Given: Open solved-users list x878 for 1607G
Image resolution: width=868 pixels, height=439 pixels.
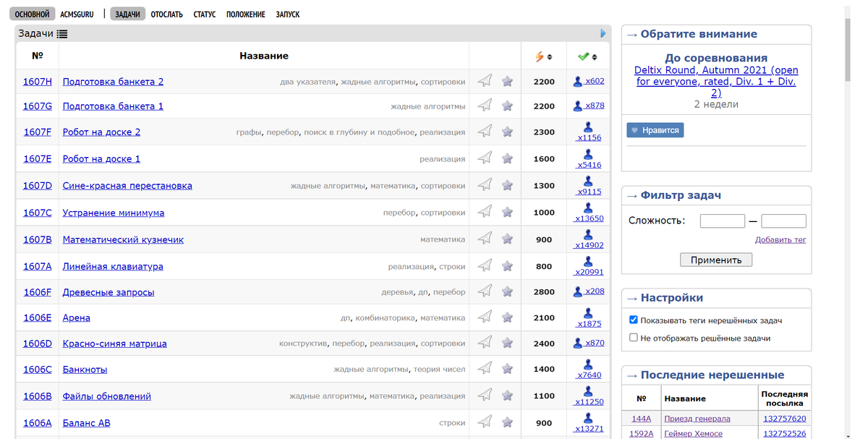Looking at the screenshot, I should click(x=589, y=106).
